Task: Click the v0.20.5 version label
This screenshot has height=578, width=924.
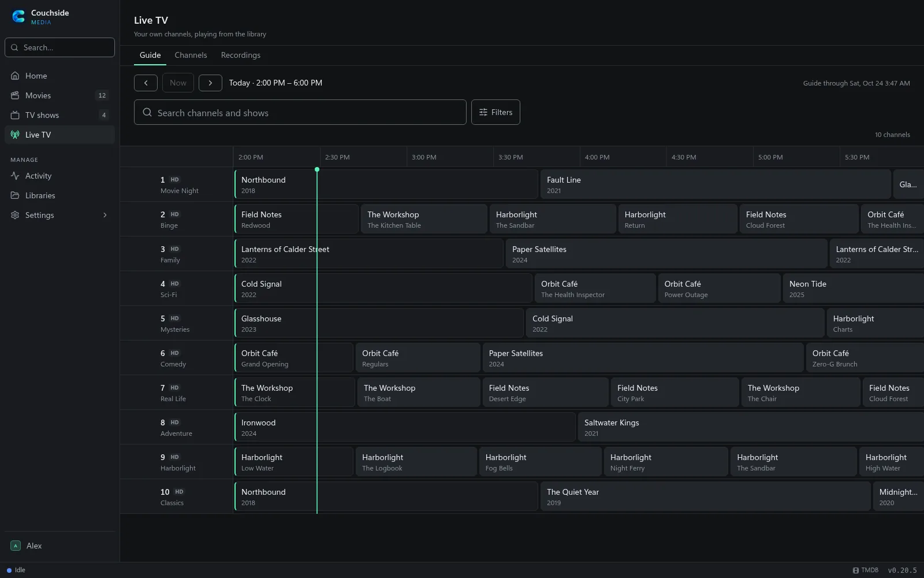Action: coord(902,570)
